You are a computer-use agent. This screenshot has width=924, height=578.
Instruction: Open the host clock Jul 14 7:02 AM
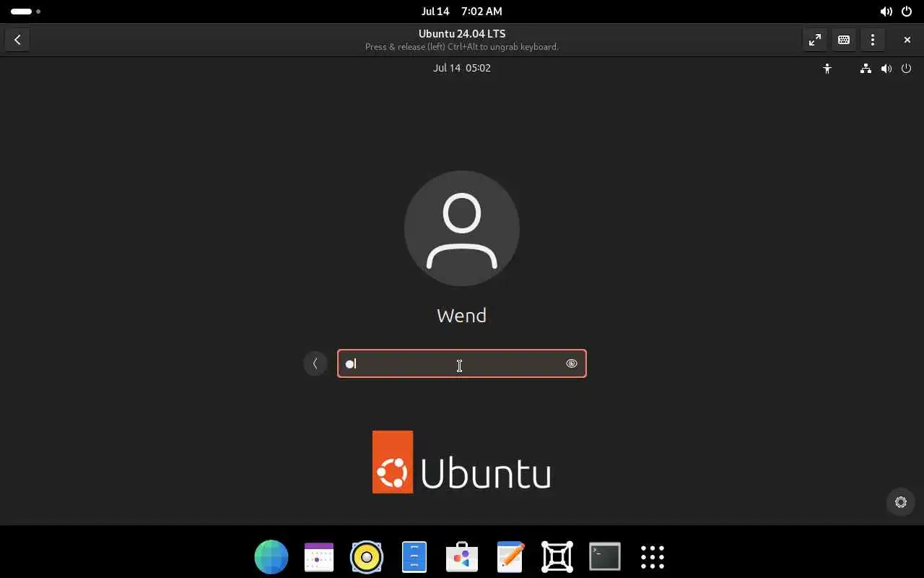(x=461, y=12)
